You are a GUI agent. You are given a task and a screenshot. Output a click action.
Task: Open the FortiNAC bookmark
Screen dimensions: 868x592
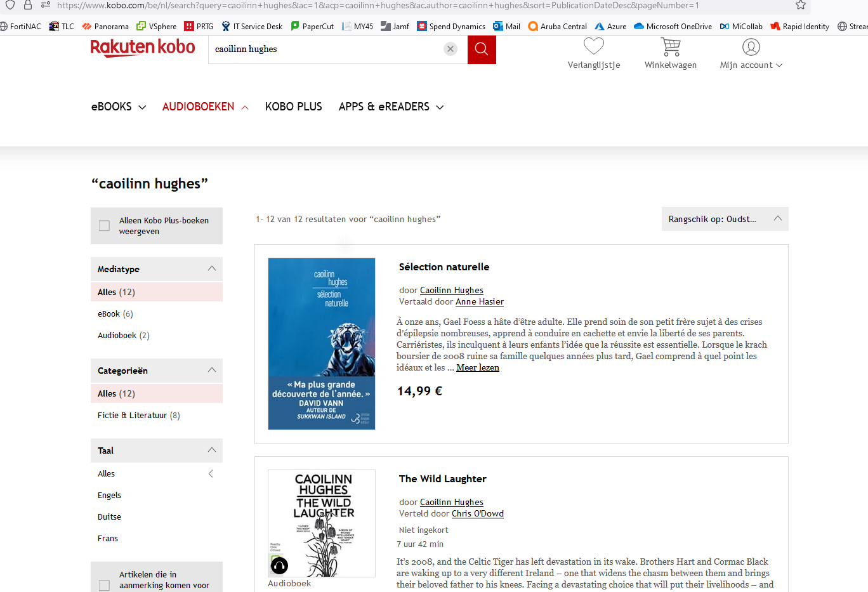(20, 26)
